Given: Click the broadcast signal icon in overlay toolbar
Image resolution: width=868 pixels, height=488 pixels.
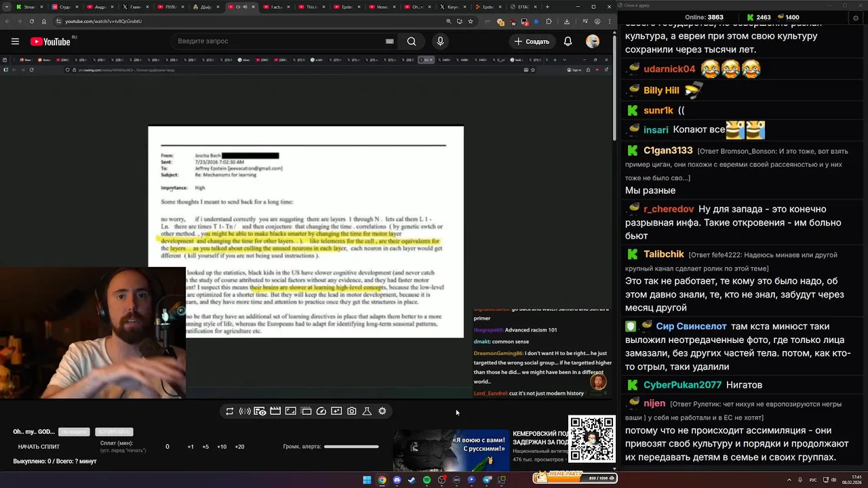Looking at the screenshot, I should click(x=245, y=411).
